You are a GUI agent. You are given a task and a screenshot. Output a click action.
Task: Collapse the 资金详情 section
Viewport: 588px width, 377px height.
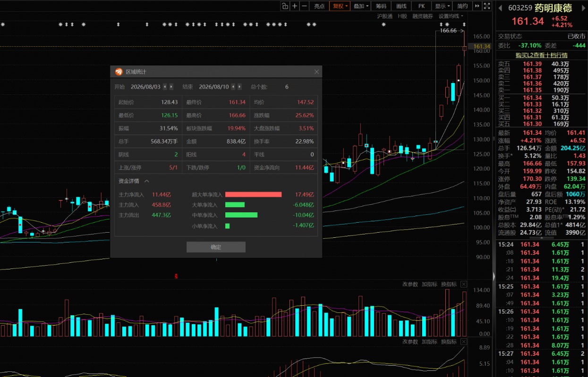[x=146, y=181]
